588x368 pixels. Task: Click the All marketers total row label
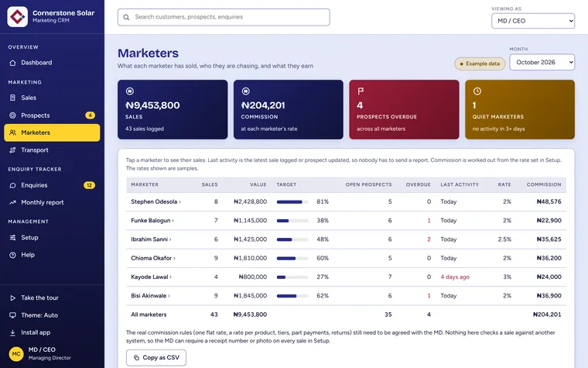click(x=149, y=315)
